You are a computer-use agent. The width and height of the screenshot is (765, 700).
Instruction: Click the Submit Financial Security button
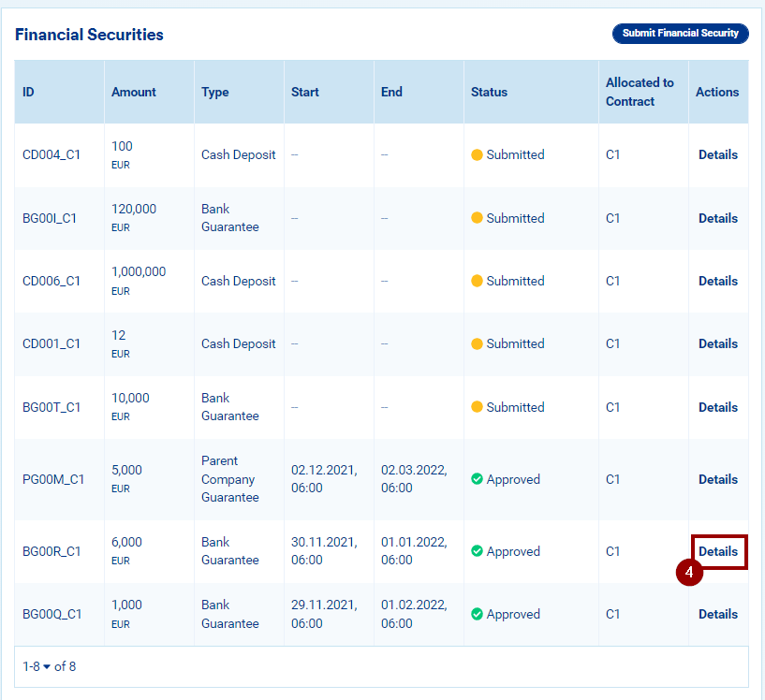[680, 34]
